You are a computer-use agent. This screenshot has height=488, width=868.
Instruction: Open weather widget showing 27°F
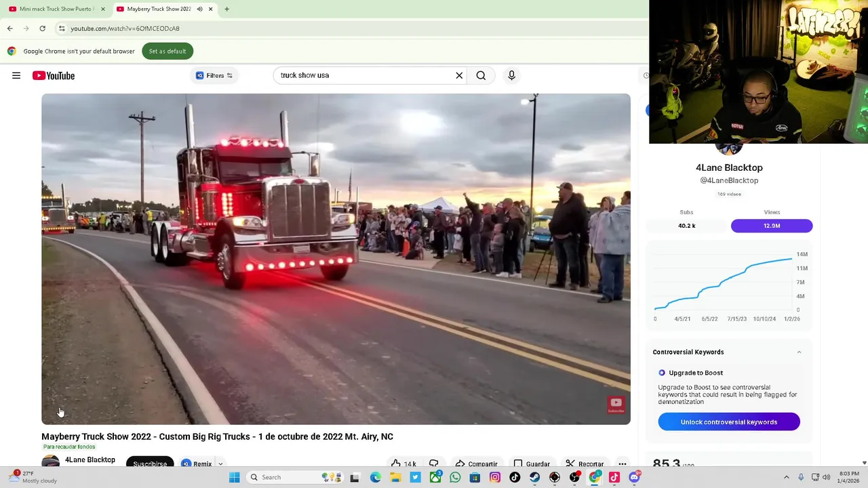[x=34, y=477]
